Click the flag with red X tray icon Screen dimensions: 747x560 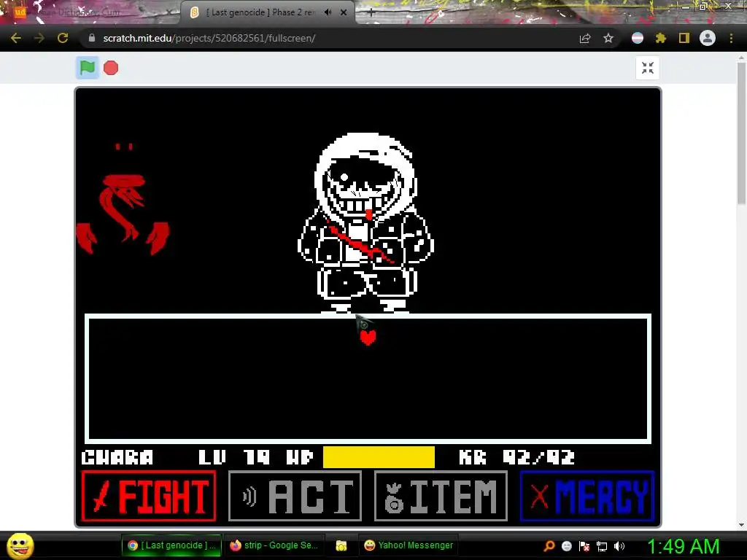point(584,546)
